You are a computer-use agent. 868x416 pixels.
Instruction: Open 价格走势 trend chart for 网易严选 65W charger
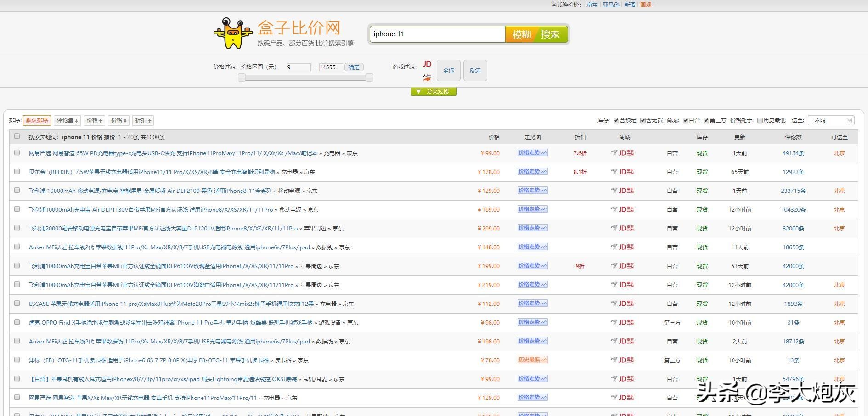click(x=532, y=152)
